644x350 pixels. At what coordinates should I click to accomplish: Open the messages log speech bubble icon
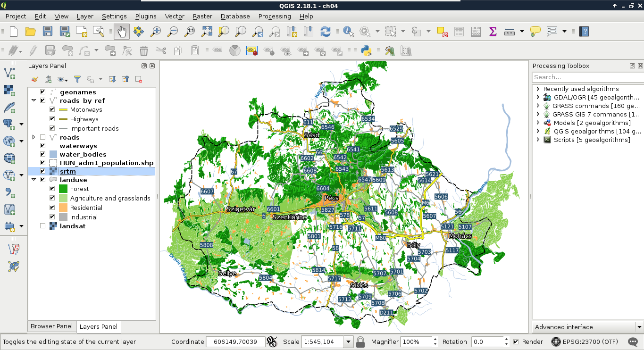click(633, 342)
